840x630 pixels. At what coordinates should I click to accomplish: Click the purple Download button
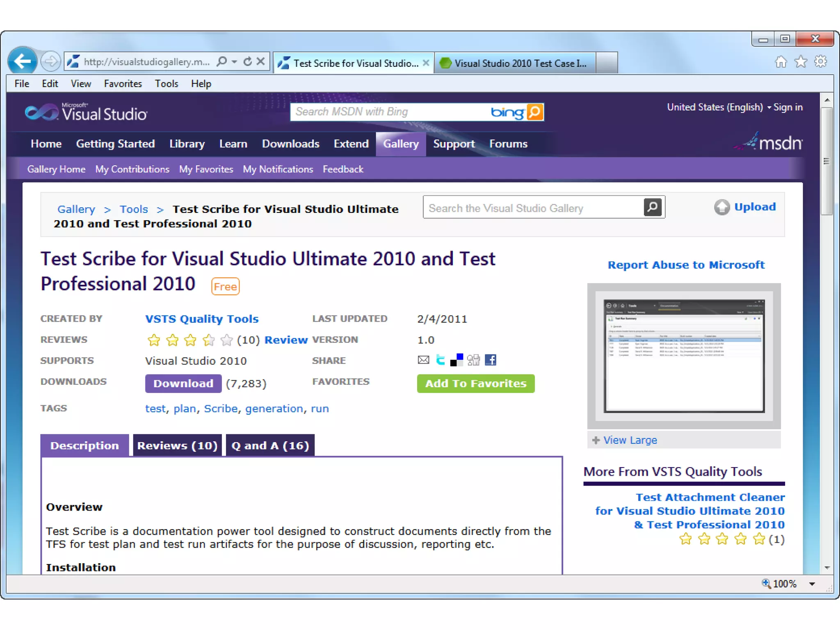pos(183,383)
